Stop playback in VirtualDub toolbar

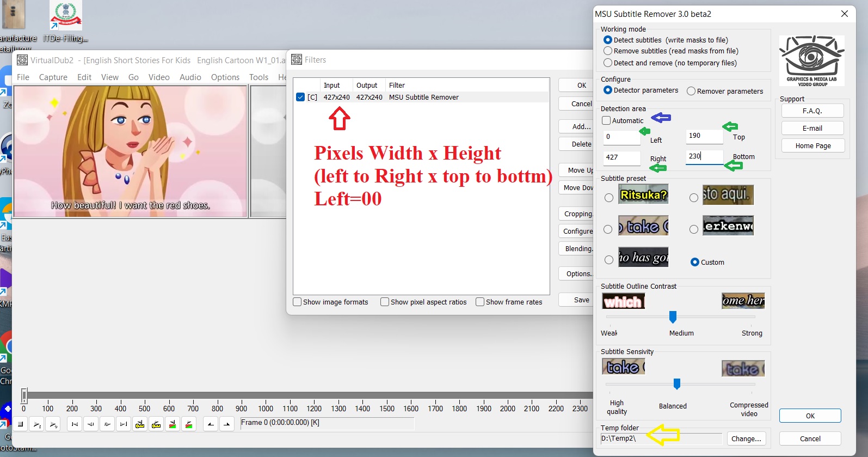[x=20, y=424]
